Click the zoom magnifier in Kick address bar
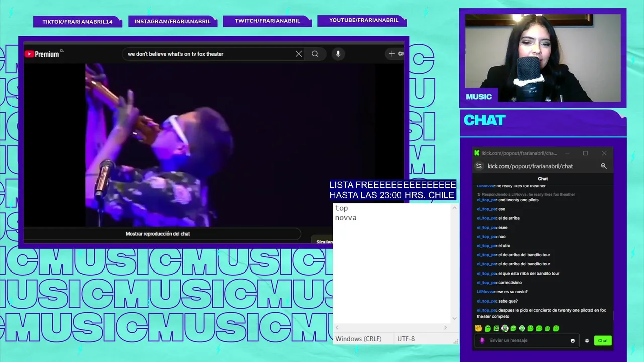644x362 pixels. pyautogui.click(x=604, y=166)
